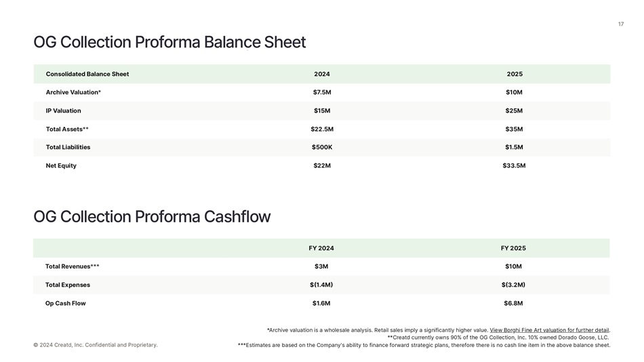The height and width of the screenshot is (362, 644).
Task: Select the FY 2024 cashflow column header
Action: pos(321,248)
